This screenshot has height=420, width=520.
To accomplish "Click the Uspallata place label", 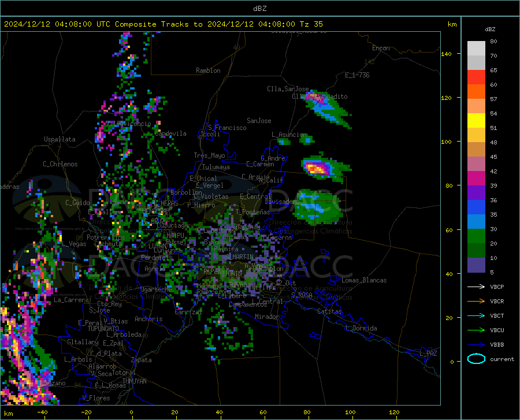I will click(60, 139).
